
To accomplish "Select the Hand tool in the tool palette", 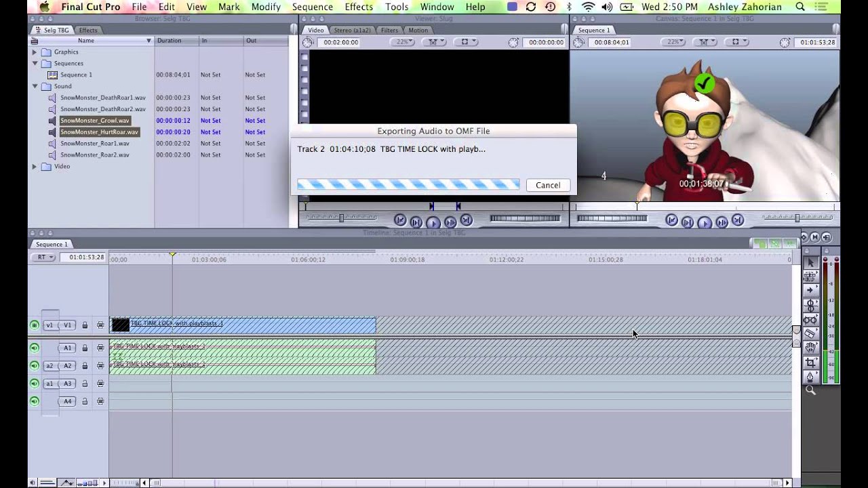I will coord(810,348).
